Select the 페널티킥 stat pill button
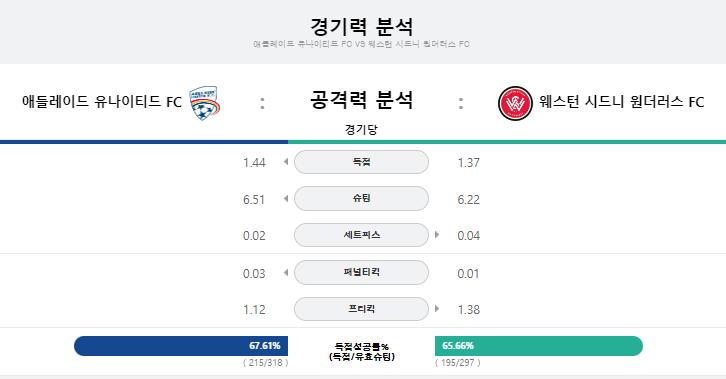This screenshot has width=726, height=379. point(361,273)
